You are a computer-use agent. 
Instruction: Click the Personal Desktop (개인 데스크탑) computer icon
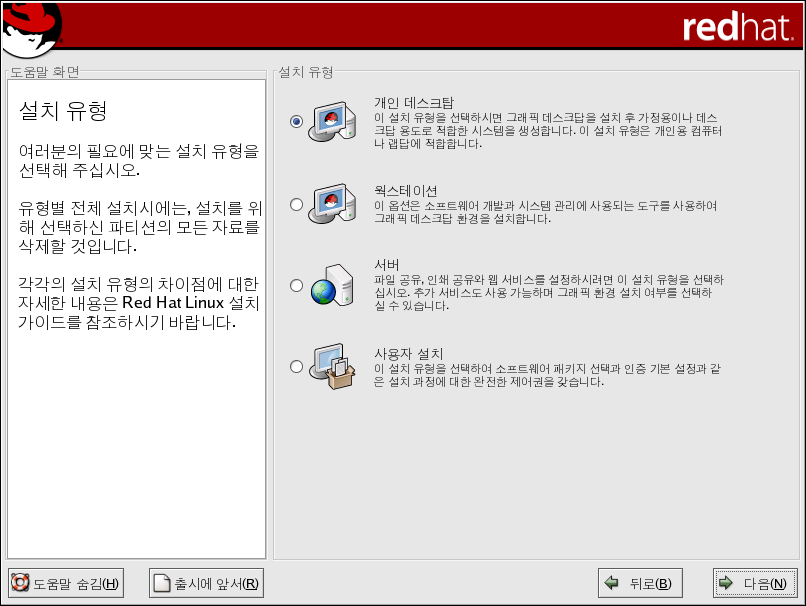[330, 122]
